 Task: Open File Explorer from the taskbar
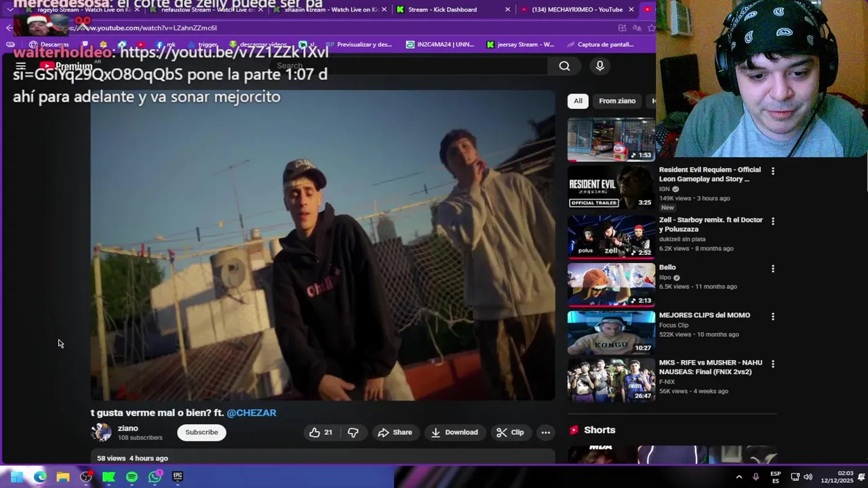click(x=63, y=477)
